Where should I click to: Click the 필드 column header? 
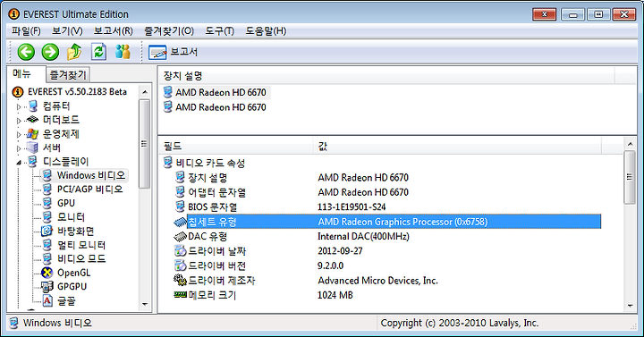236,146
